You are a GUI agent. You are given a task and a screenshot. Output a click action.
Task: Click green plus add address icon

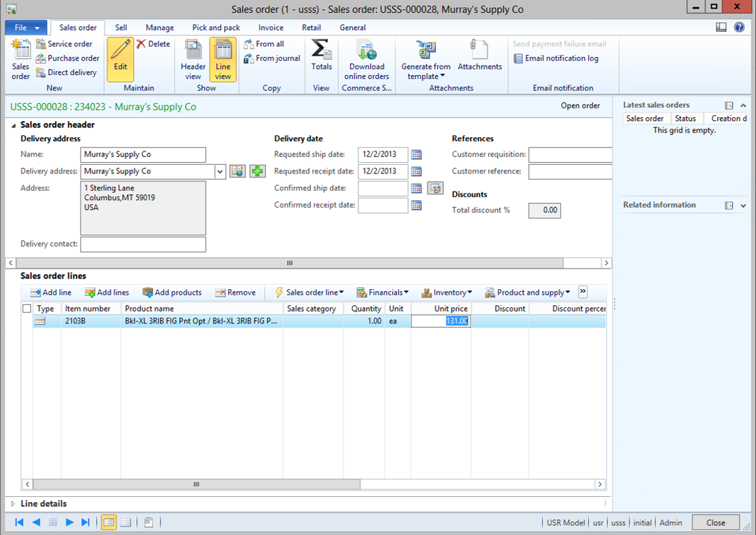pyautogui.click(x=258, y=171)
